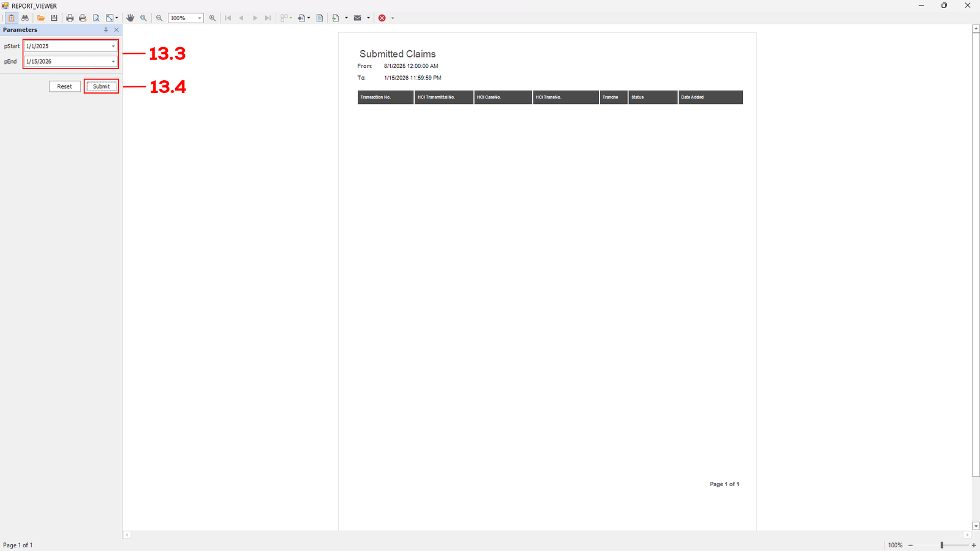Open the Export document dropdown arrow

coord(346,18)
